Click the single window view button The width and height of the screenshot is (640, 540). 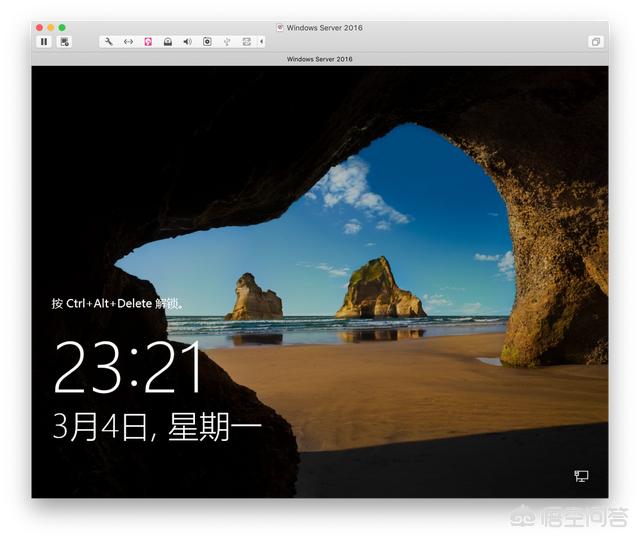point(596,42)
